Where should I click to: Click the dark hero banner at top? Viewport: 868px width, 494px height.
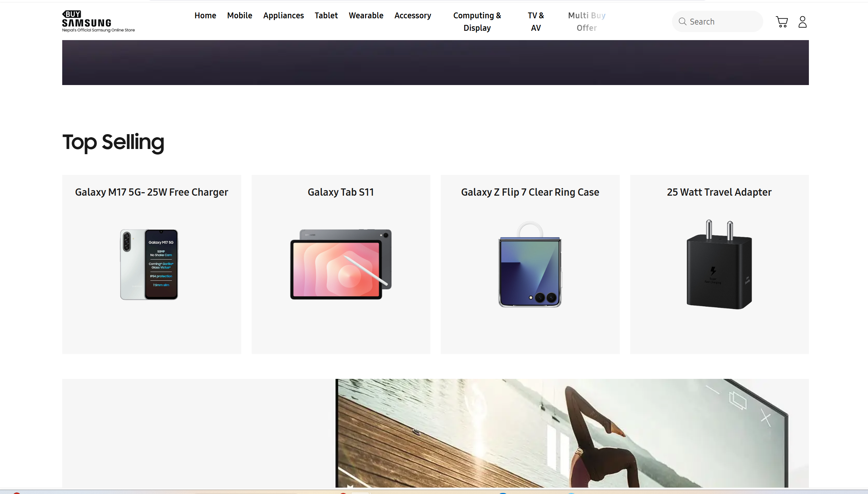(x=435, y=62)
